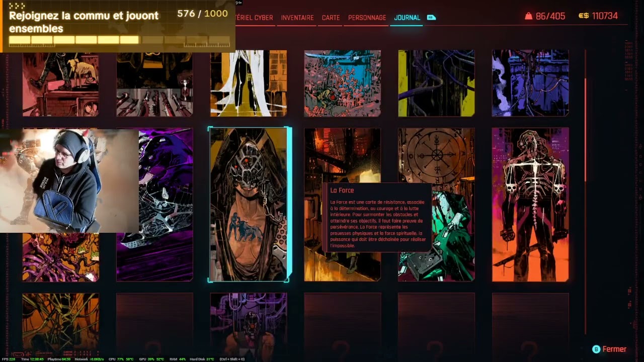Screen dimensions: 644x362
Task: Click the Hard Disk 31°C readout
Action: point(202,359)
